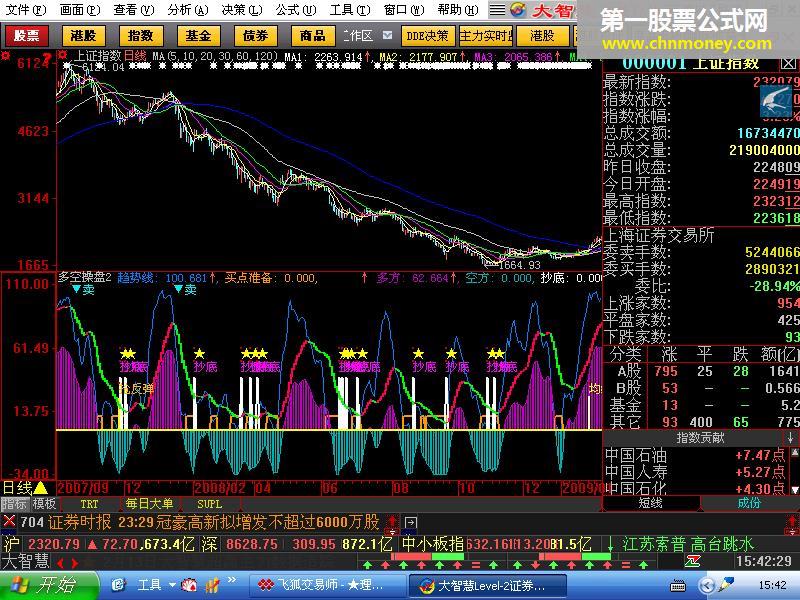Open the 分析(A) menu
Screen dimensions: 800x600
pos(188,10)
